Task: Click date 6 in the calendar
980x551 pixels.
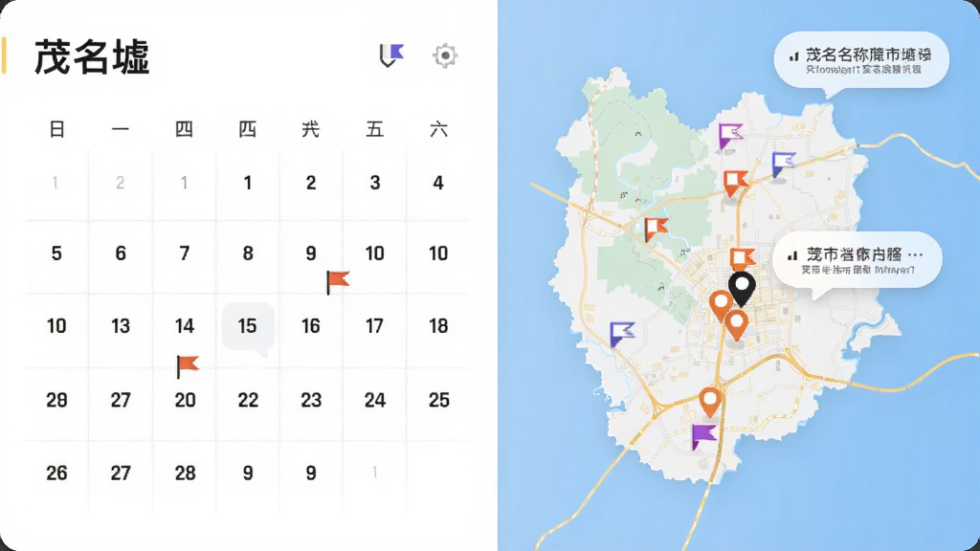Action: (121, 253)
